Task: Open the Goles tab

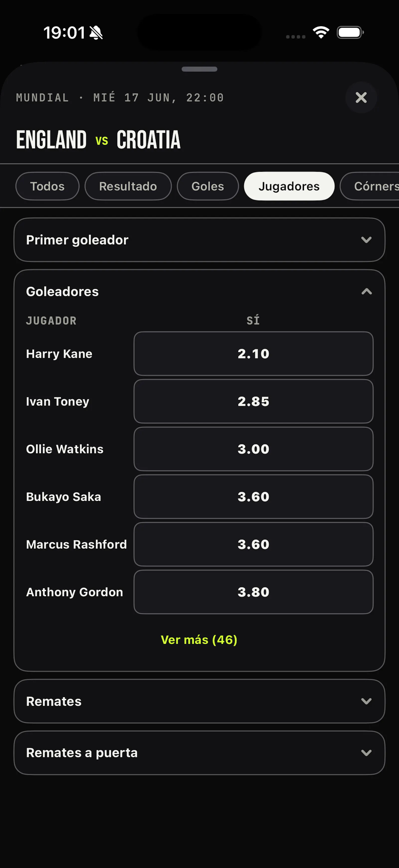Action: coord(208,186)
